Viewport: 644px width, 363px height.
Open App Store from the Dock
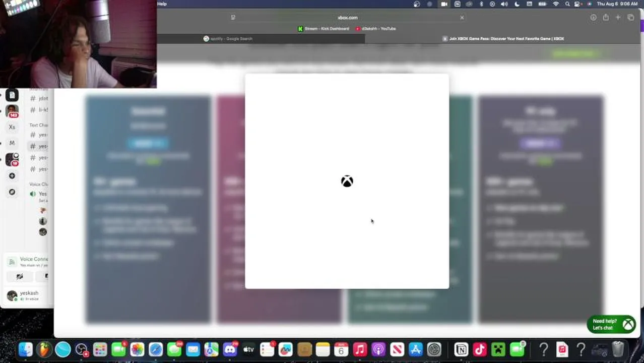pos(416,349)
